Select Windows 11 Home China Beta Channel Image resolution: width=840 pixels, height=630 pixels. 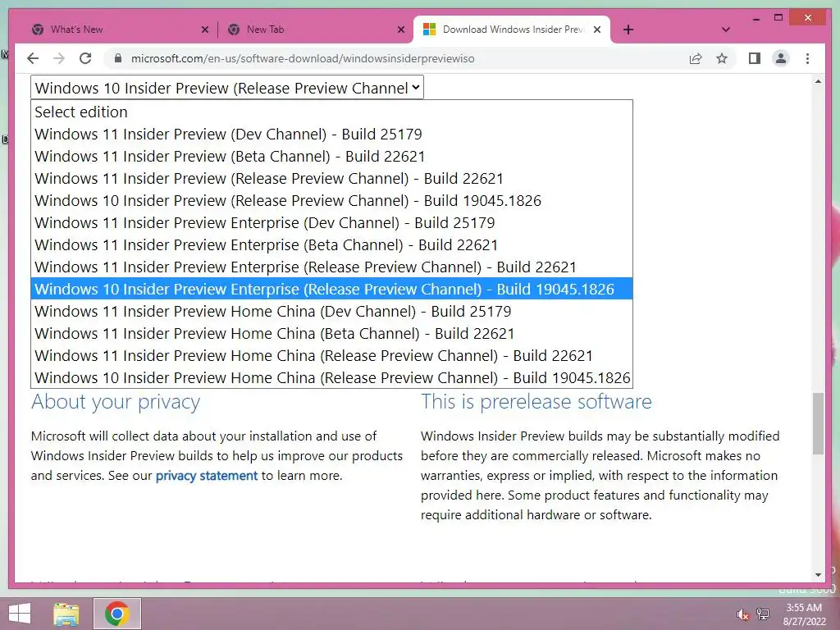click(x=331, y=333)
